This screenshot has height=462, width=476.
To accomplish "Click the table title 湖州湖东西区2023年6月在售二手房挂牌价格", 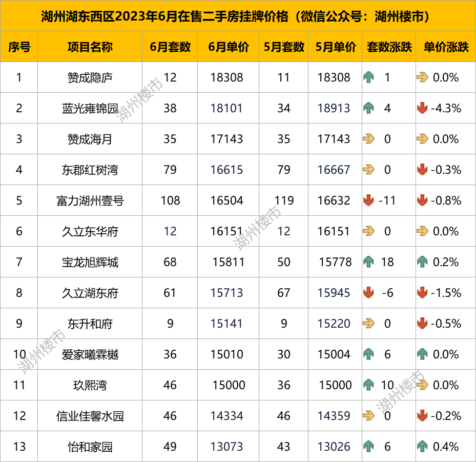I will tap(165, 16).
